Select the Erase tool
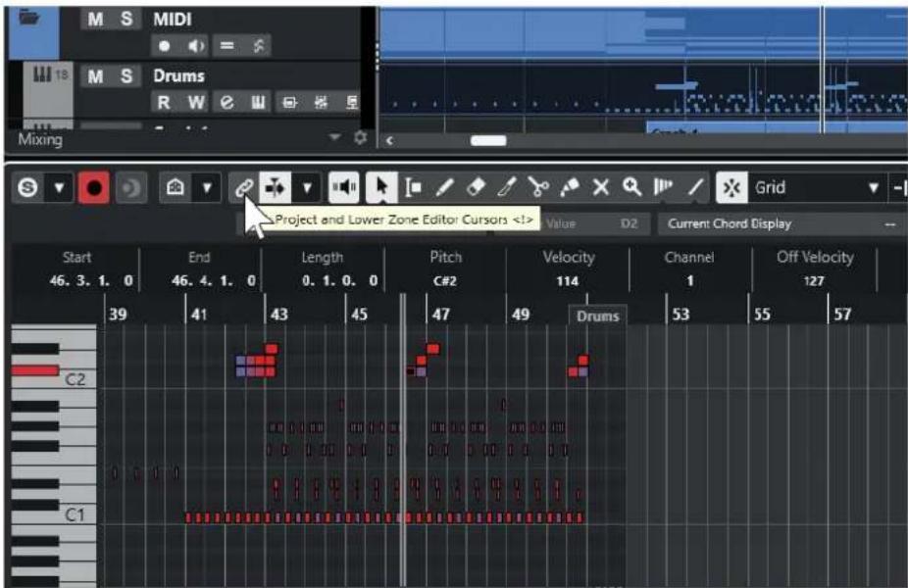 476,187
